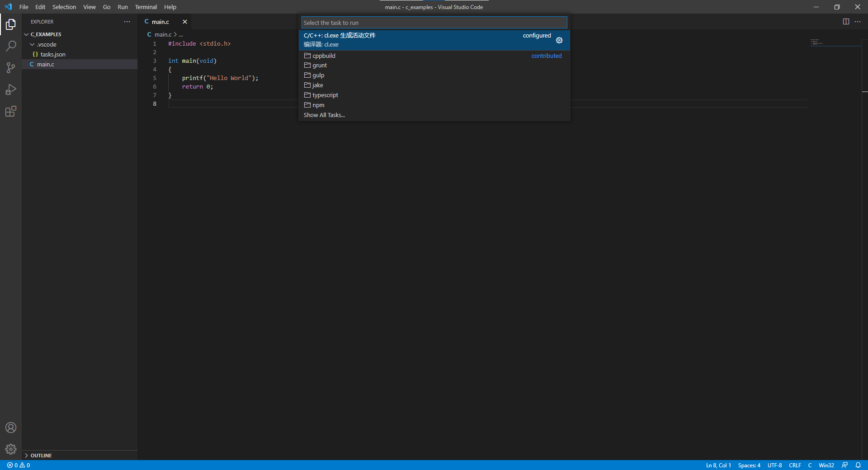Select the grunt task folder
The width and height of the screenshot is (868, 470).
point(434,66)
